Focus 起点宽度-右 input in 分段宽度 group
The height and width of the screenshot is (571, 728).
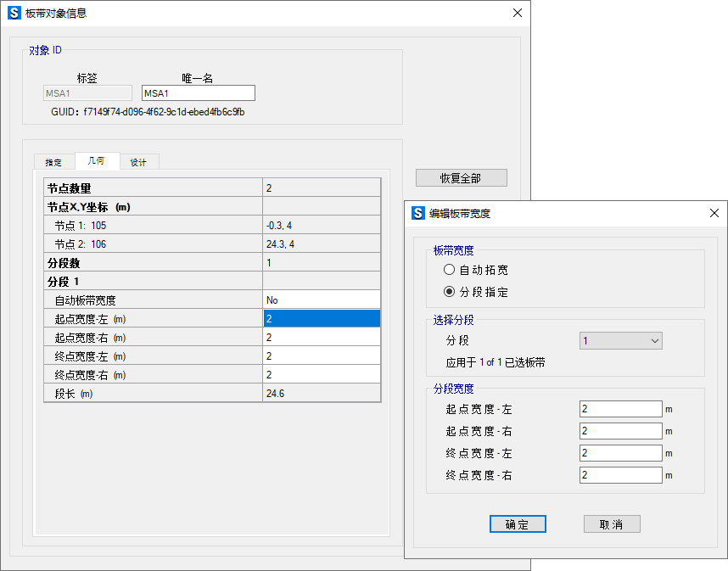pos(620,431)
